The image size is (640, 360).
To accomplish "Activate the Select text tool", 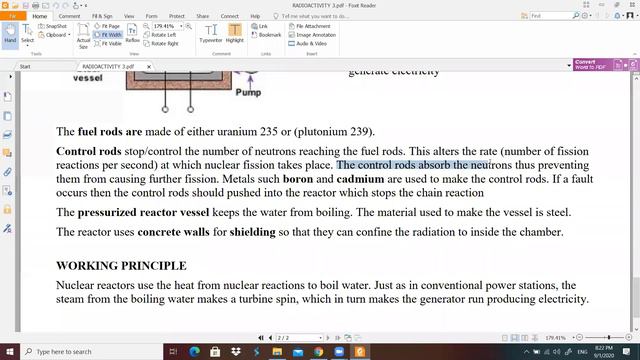I will [x=27, y=35].
